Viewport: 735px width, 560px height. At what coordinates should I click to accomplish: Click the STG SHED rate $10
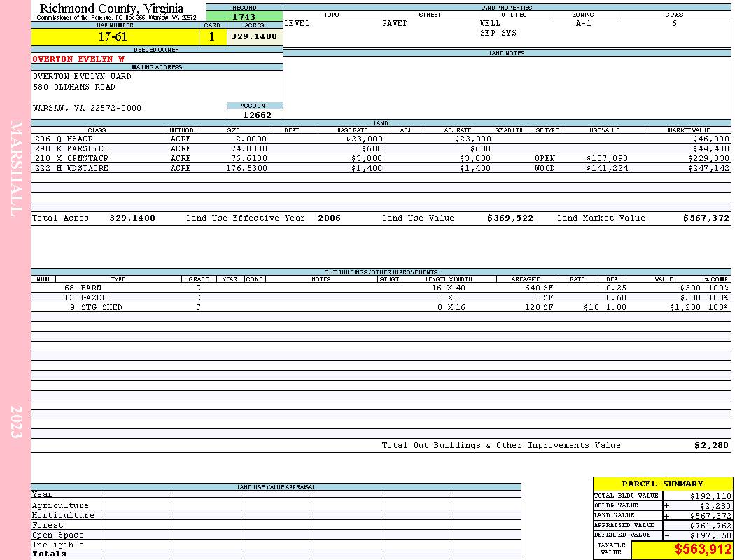[x=591, y=307]
